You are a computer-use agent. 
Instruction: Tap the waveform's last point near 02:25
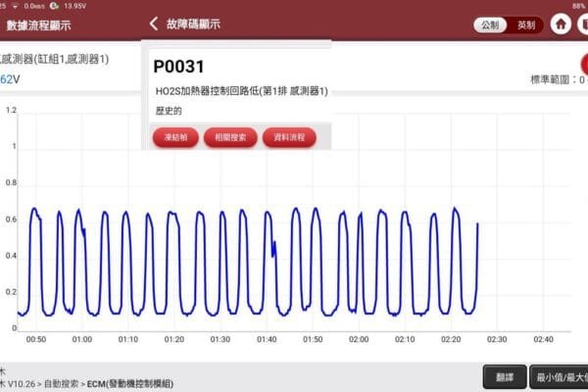coord(477,224)
